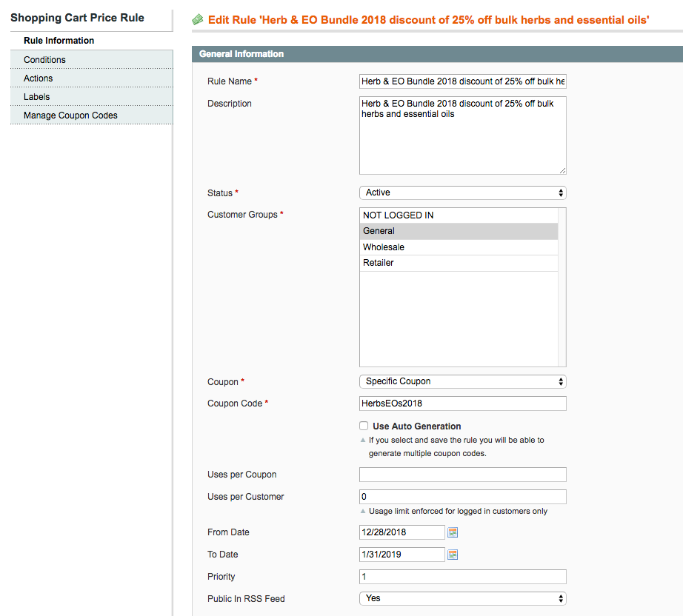The image size is (683, 616).
Task: Open the From Date calendar picker icon
Action: (x=453, y=532)
